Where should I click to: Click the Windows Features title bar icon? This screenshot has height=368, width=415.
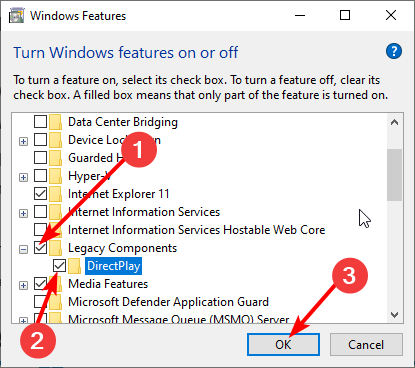click(17, 16)
